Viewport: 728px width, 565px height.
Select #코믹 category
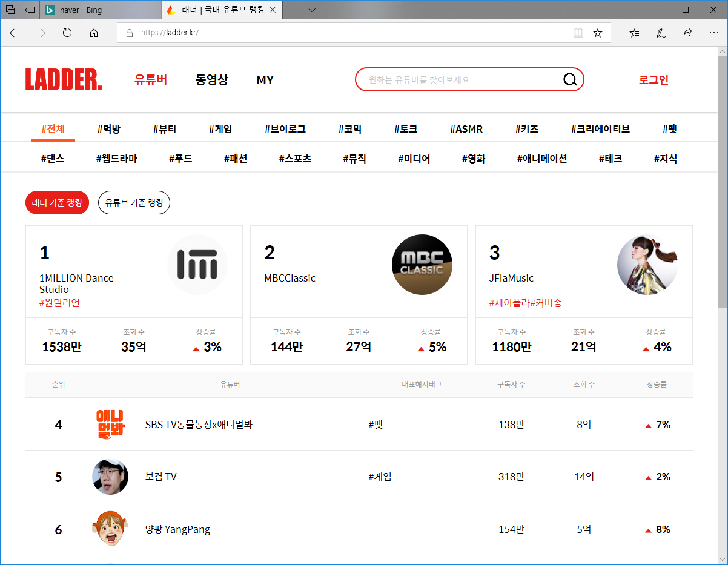click(x=350, y=129)
